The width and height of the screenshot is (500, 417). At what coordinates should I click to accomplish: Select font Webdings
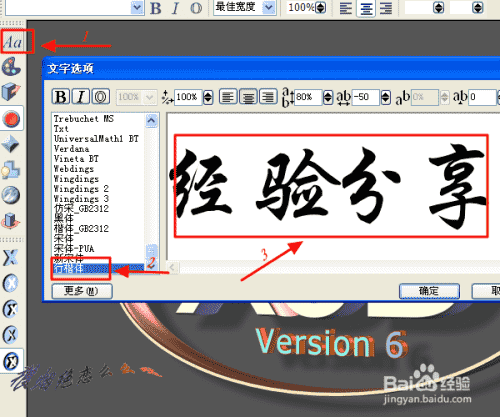point(74,169)
